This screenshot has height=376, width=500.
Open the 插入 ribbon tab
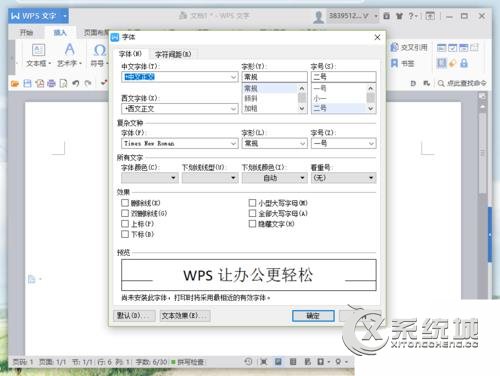pos(60,32)
